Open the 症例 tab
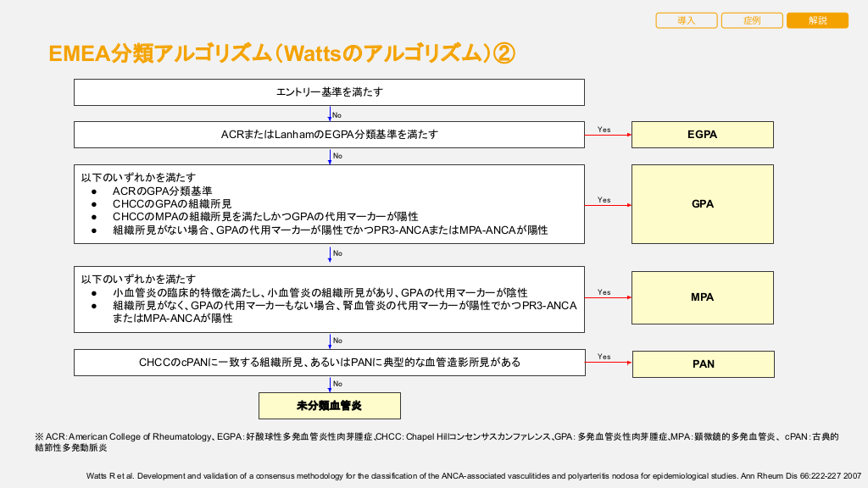Viewport: 868px width, 488px height. [752, 20]
